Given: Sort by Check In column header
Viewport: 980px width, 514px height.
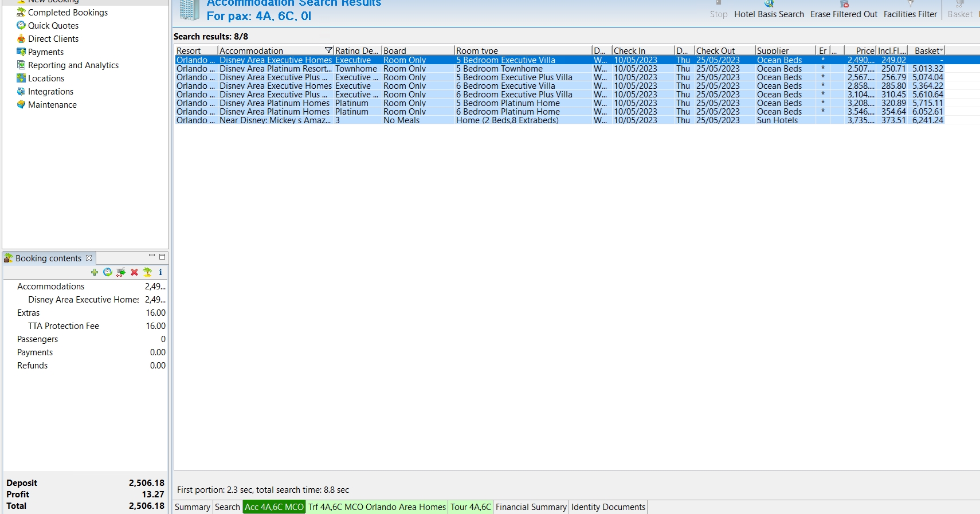Looking at the screenshot, I should 643,50.
